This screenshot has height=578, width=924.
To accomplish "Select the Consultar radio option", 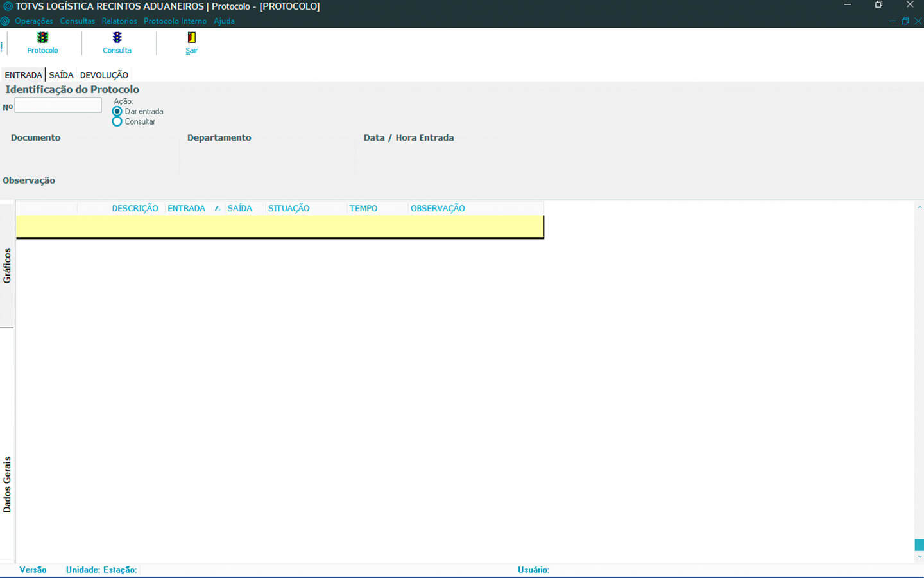I will pos(117,121).
